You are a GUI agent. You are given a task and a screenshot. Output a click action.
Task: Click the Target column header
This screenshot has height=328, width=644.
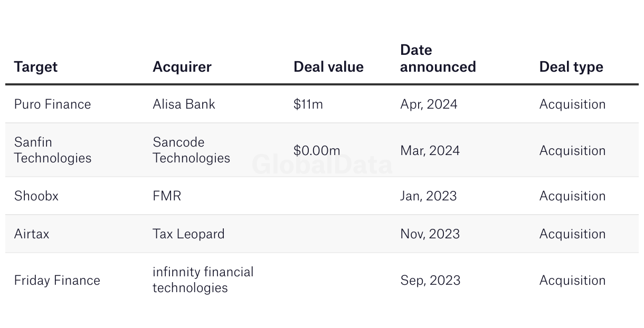click(x=35, y=67)
